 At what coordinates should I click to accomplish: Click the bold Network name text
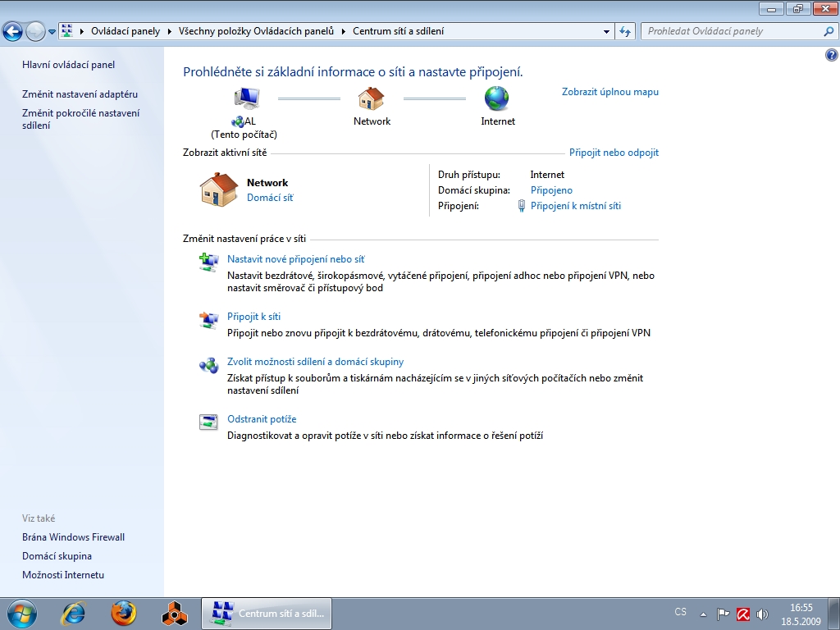[267, 183]
